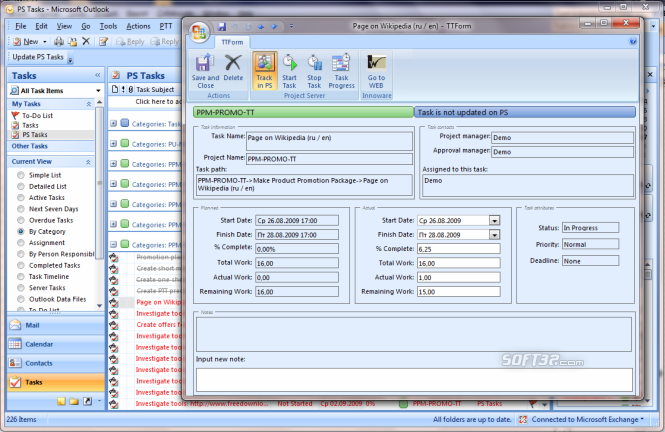Collapse the Tasks navigation pane
Image resolution: width=665 pixels, height=432 pixels.
click(98, 75)
